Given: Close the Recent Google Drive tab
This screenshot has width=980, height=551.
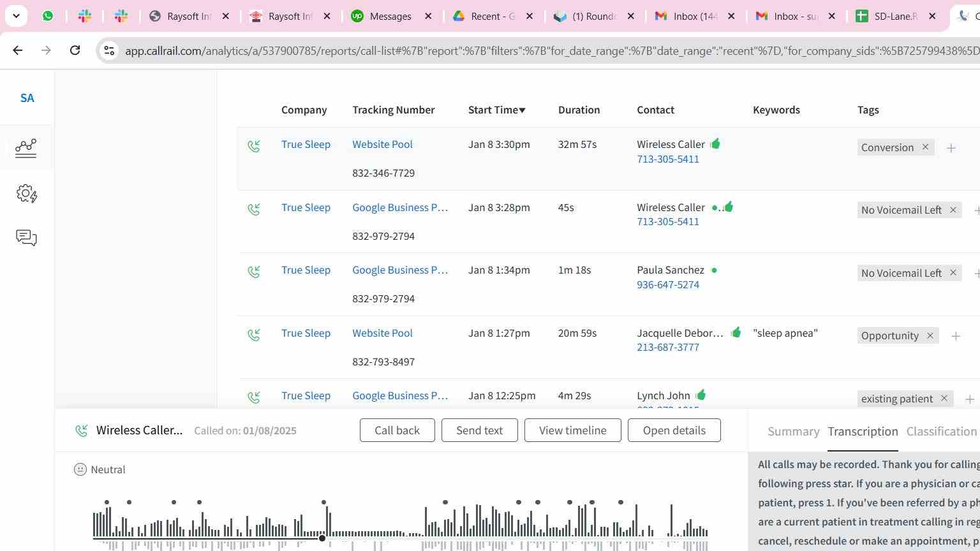Looking at the screenshot, I should pyautogui.click(x=529, y=17).
